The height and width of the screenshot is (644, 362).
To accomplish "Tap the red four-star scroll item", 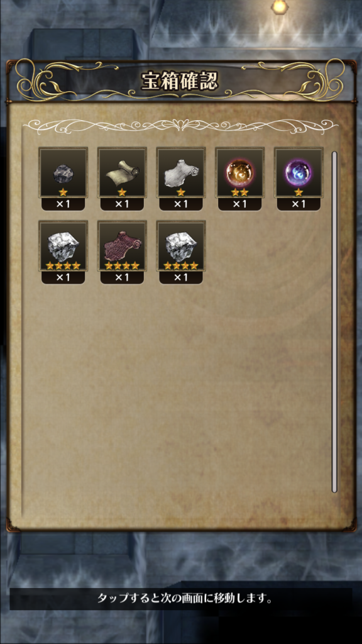I will pos(122,246).
